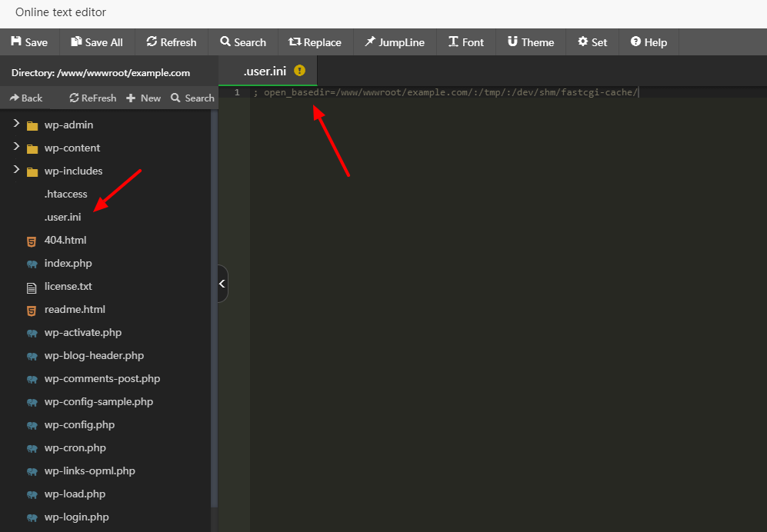Expand the wp-includes folder
Viewport: 767px width, 532px height.
(x=16, y=171)
